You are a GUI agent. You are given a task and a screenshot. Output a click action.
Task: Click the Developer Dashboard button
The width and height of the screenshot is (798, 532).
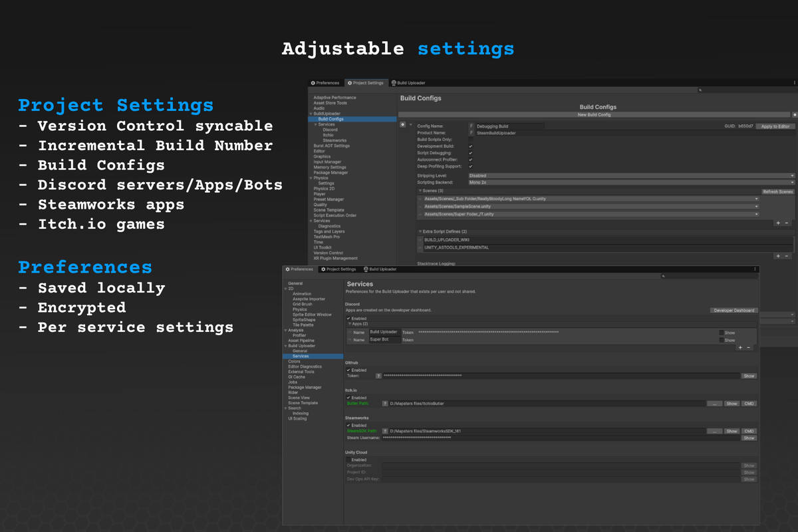[733, 310]
